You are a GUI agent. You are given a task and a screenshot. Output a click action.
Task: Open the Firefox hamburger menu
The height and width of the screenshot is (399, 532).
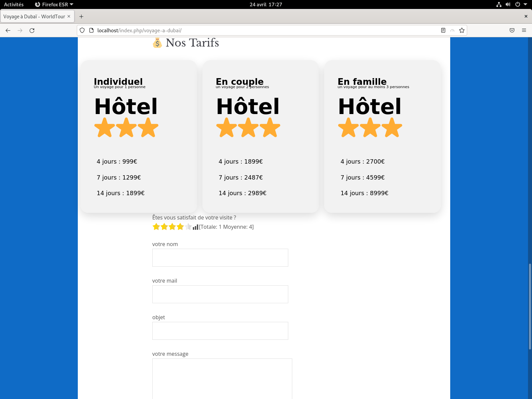tap(524, 31)
